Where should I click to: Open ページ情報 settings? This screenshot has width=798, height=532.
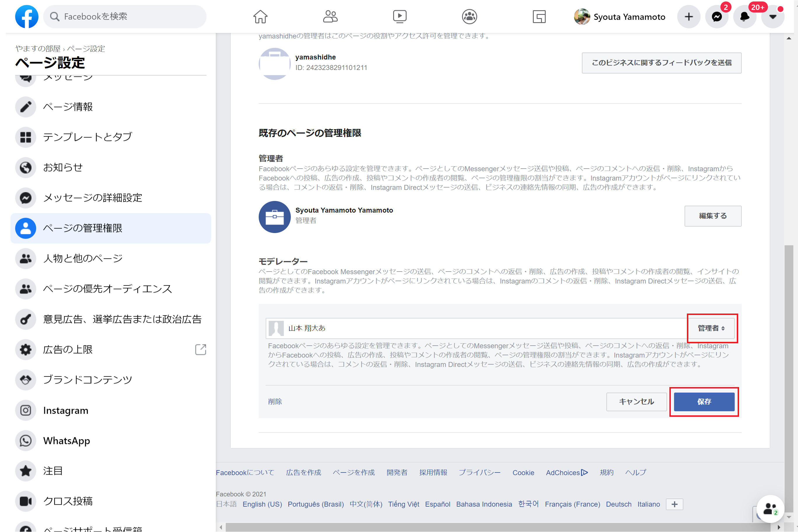pyautogui.click(x=111, y=107)
